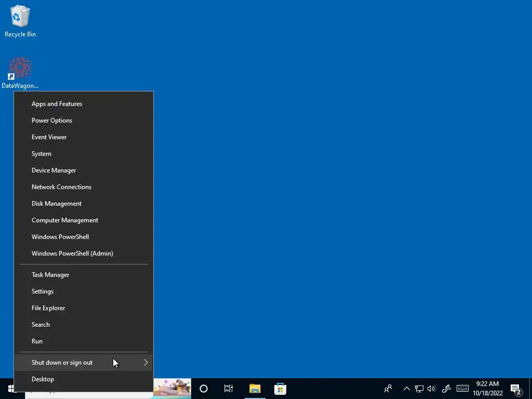Open Windows Ink Workspace pen icon
The width and height of the screenshot is (532, 399).
[446, 389]
